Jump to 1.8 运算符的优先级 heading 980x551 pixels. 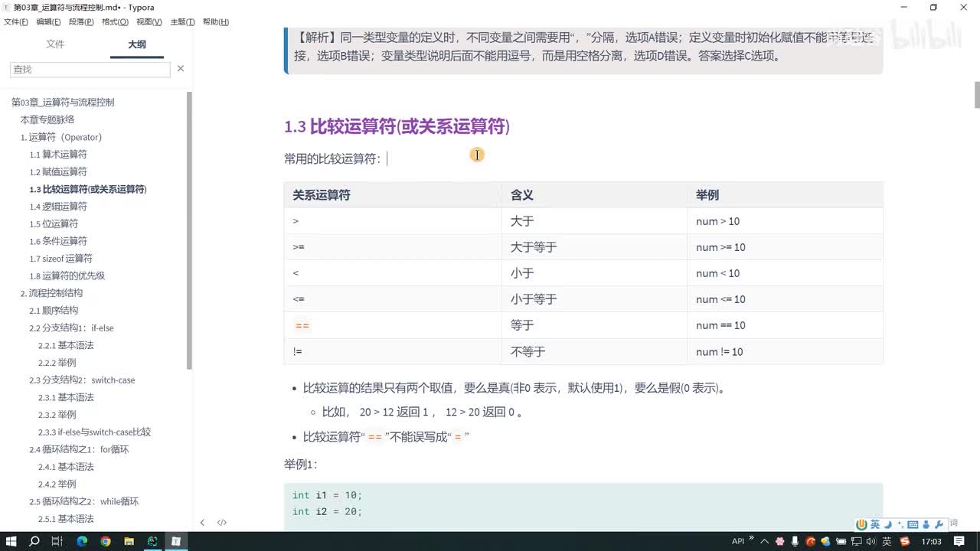(x=67, y=275)
